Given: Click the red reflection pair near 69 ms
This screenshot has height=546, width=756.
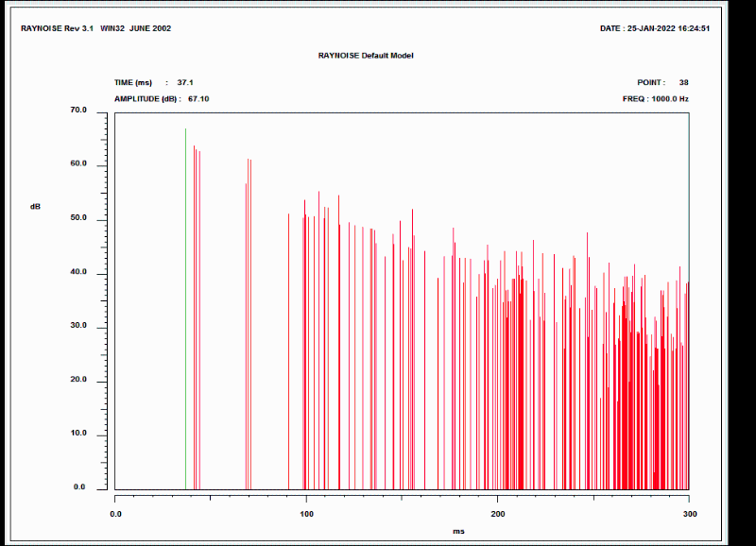Looking at the screenshot, I should pos(249,321).
